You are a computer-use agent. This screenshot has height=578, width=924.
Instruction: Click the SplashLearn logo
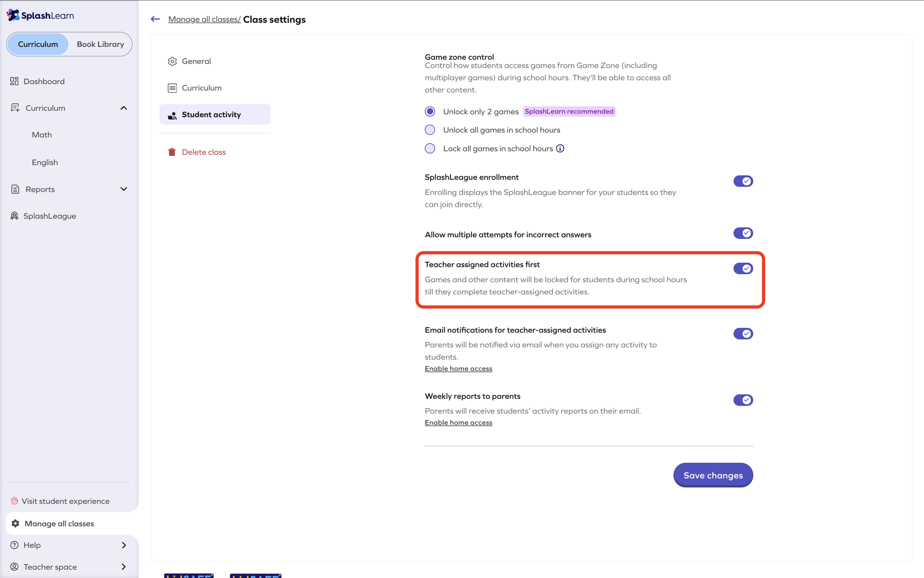tap(40, 15)
